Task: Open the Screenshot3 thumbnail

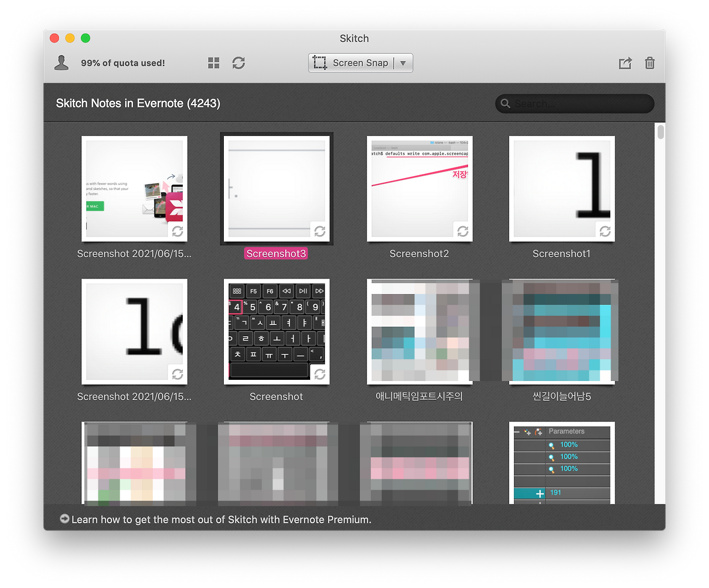Action: (276, 189)
